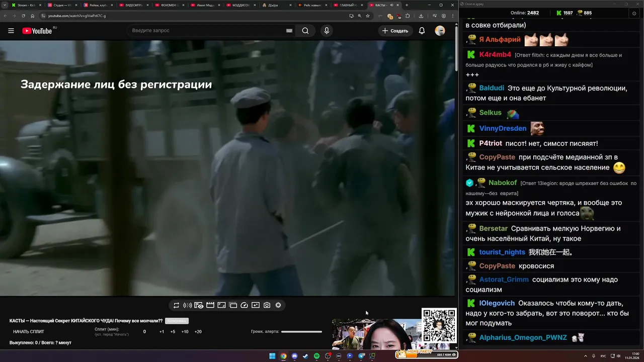This screenshot has width=644, height=362.
Task: Switch to the ВИДЕОИГРЫ tab
Action: point(134,5)
